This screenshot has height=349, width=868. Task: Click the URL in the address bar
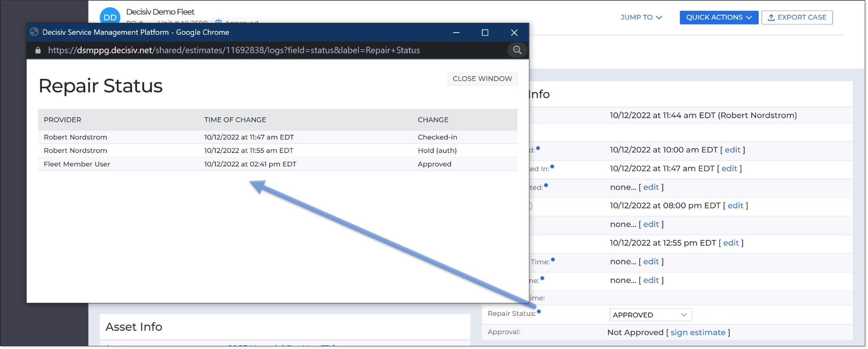(234, 50)
